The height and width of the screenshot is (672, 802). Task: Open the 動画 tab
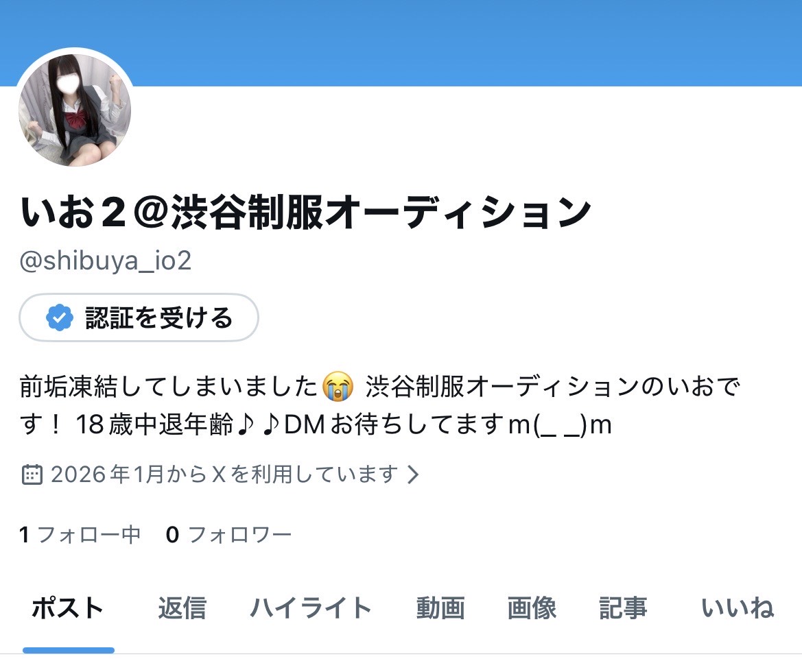(440, 608)
